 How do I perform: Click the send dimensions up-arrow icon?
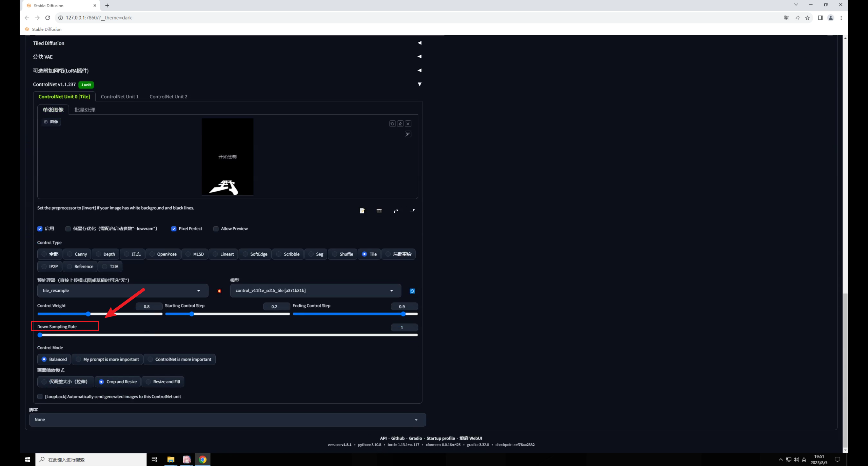click(x=412, y=211)
